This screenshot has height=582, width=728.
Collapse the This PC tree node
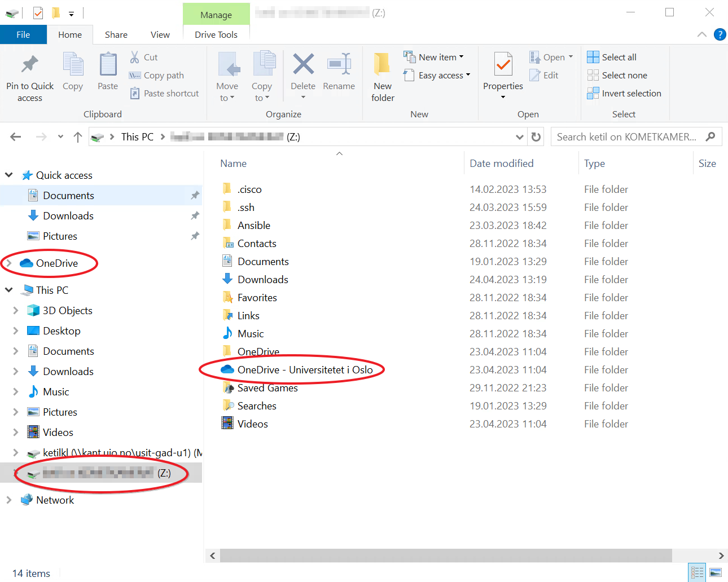pos(8,290)
